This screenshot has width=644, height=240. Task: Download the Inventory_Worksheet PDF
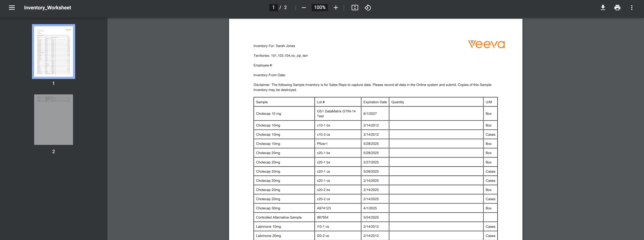603,8
